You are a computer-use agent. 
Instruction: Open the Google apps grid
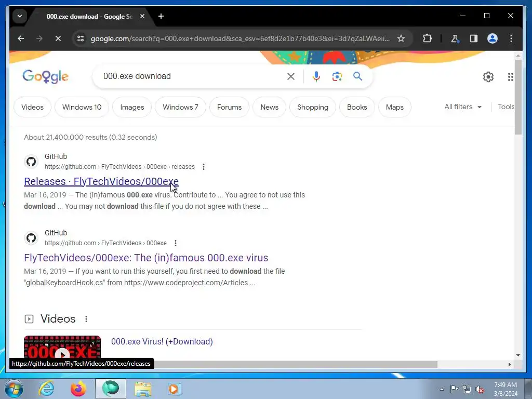coord(510,77)
